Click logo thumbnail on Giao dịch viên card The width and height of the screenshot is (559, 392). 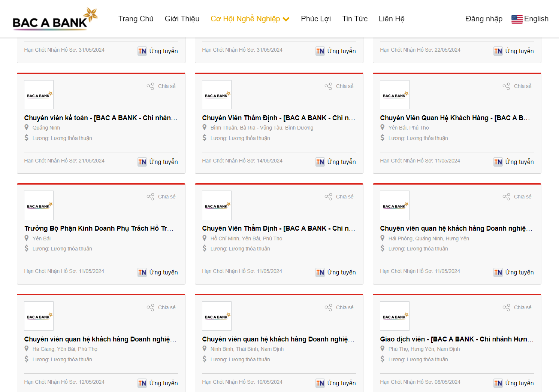[395, 316]
